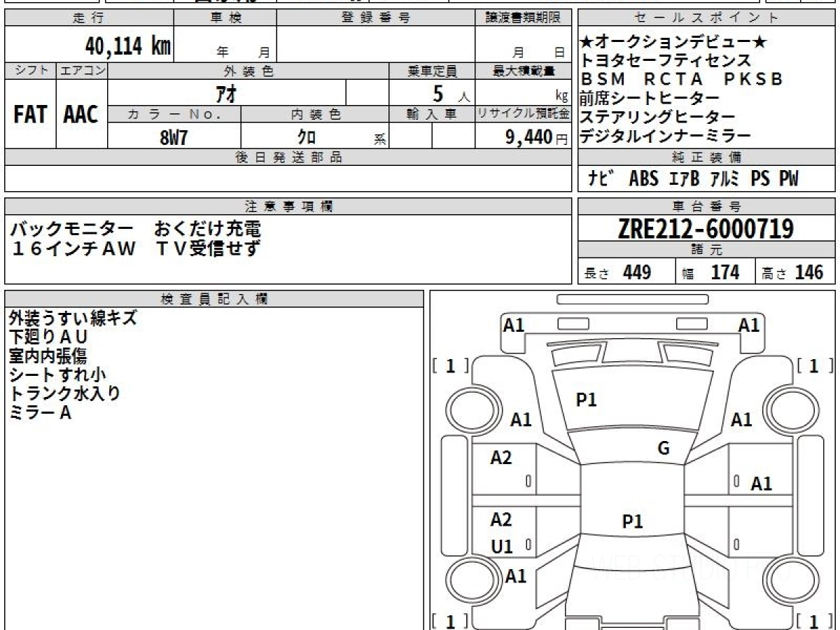The width and height of the screenshot is (840, 630).
Task: Select the トヨタセーフティセンス line
Action: (x=666, y=61)
